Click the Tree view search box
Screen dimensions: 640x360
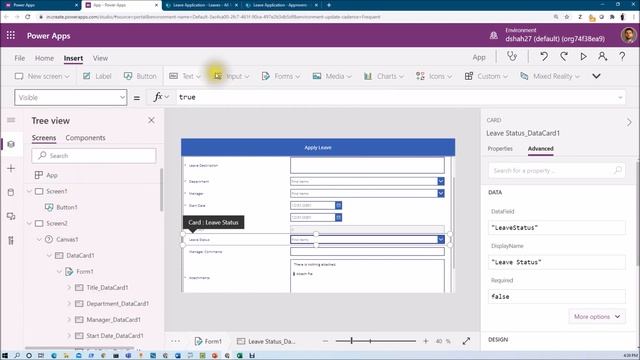(94, 156)
